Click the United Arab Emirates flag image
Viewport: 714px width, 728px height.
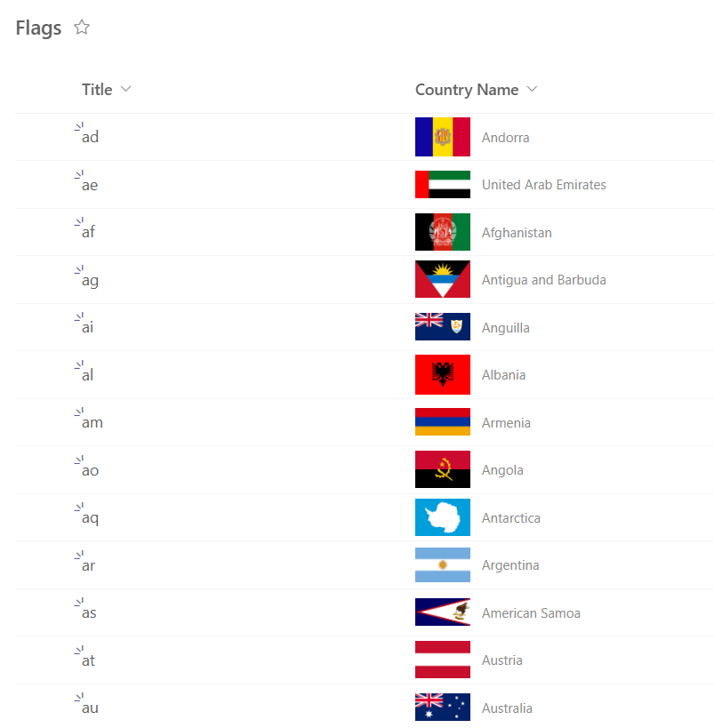coord(442,184)
